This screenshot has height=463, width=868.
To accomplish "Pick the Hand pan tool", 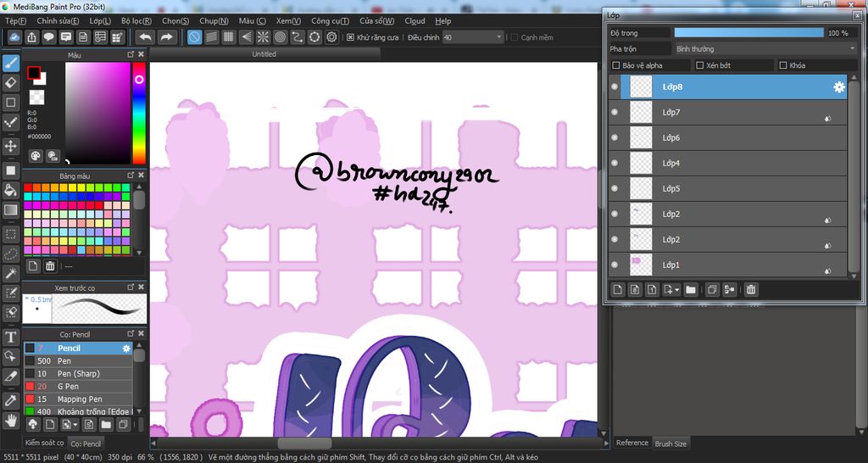I will pos(10,419).
